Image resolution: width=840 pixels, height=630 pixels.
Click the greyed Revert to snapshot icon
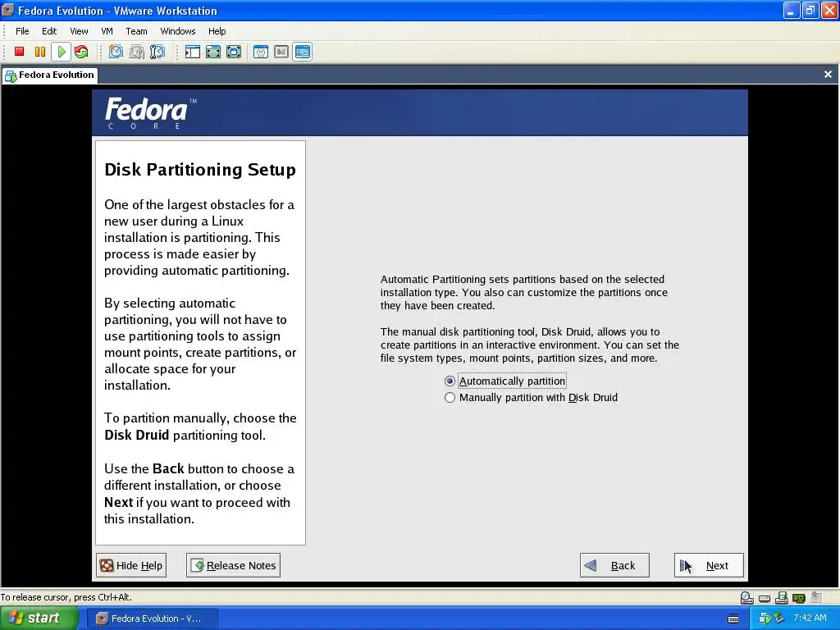(x=137, y=52)
